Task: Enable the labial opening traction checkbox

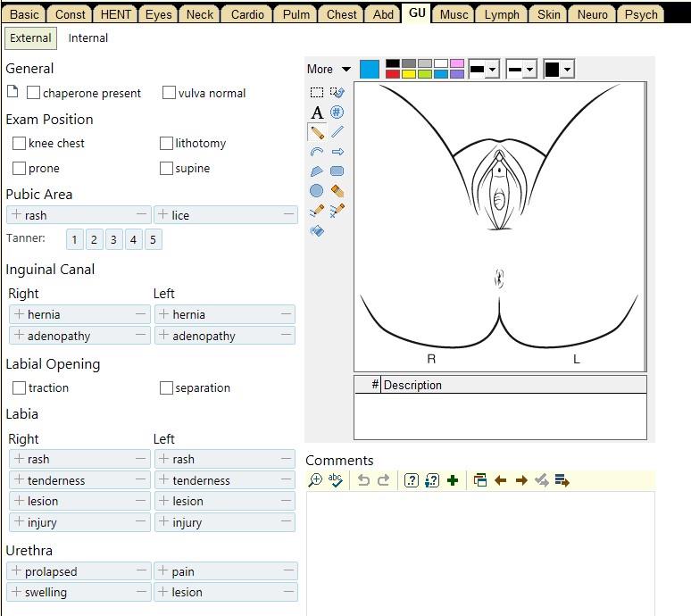Action: pos(20,387)
